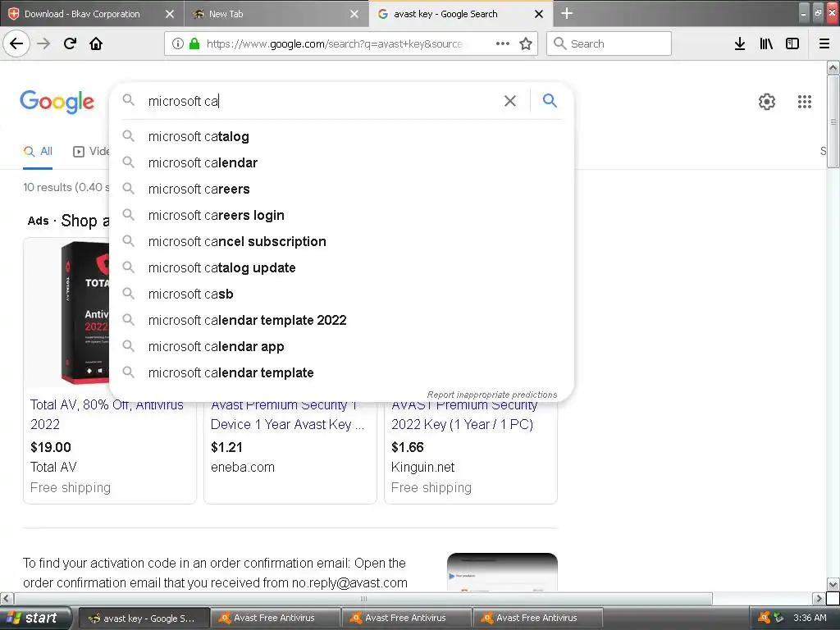
Task: Open the Windows Start button
Action: pyautogui.click(x=35, y=618)
